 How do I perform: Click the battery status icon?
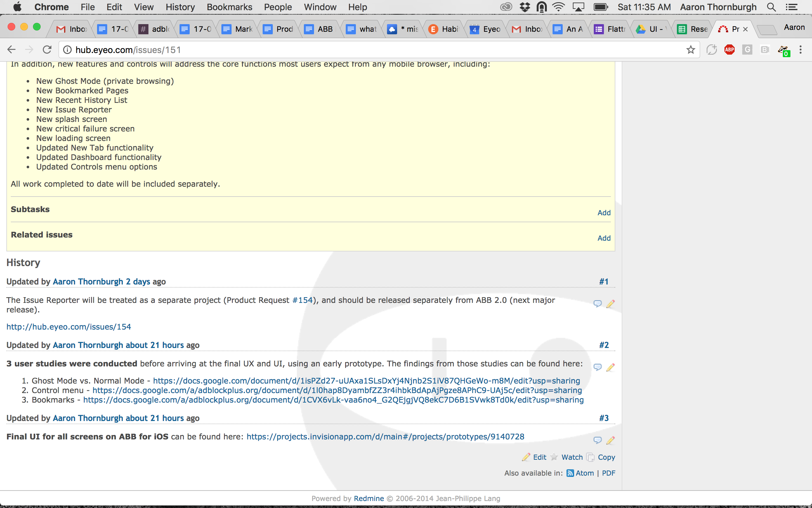[601, 7]
